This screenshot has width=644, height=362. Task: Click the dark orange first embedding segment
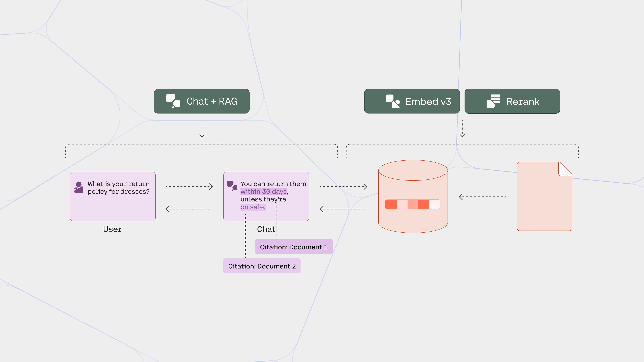click(x=391, y=204)
